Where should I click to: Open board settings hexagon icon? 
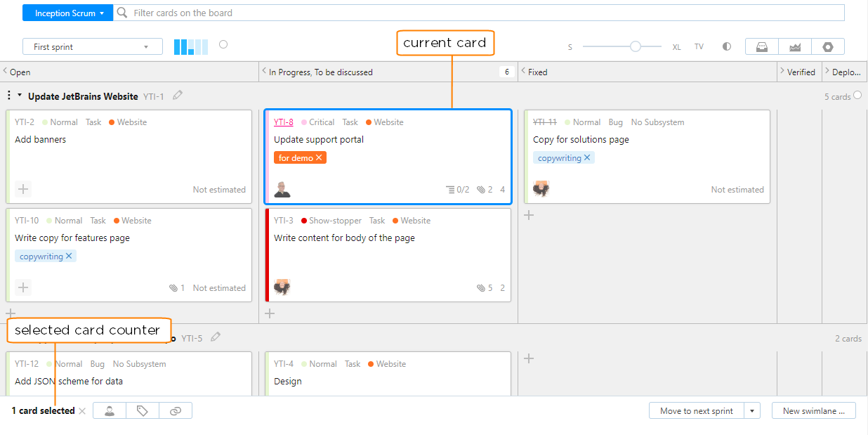828,47
